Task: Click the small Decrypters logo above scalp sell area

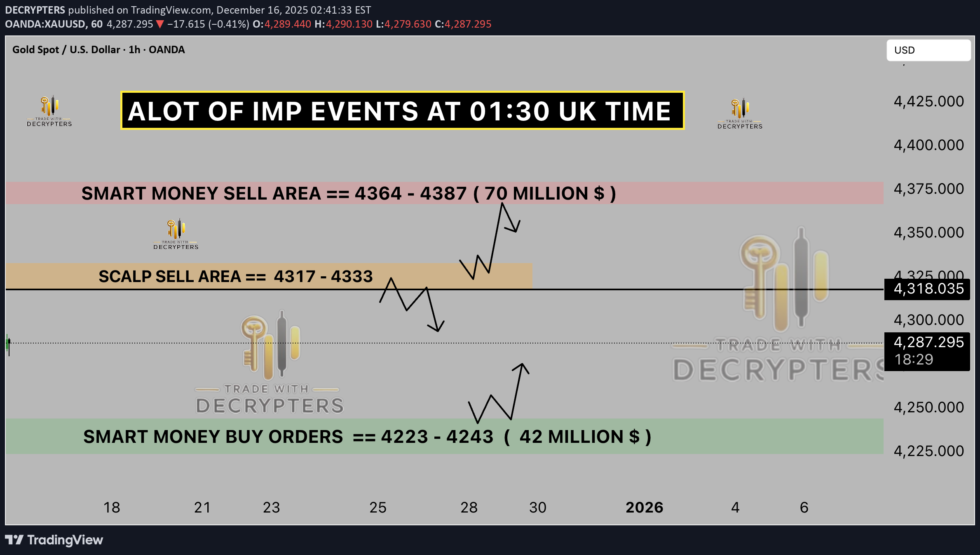Action: [176, 234]
